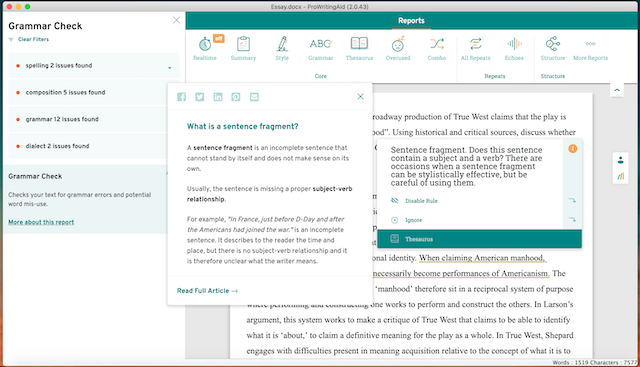Expand composition 5 issues found
640x367 pixels.
coord(88,92)
